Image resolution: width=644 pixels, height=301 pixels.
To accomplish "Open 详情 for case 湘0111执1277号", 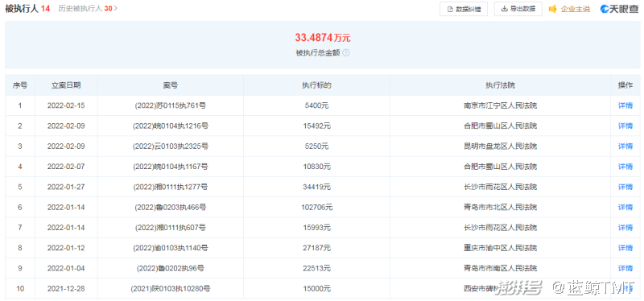I will (x=625, y=187).
